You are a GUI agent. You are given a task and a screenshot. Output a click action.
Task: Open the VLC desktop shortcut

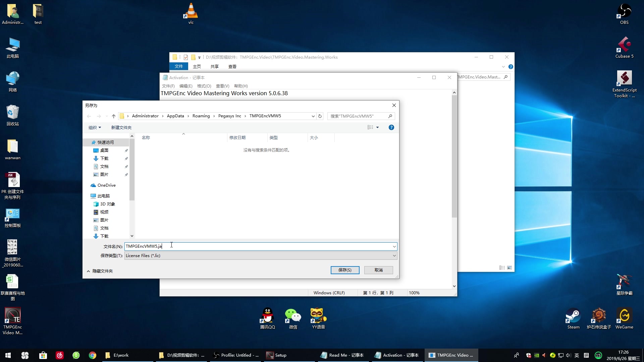191,14
